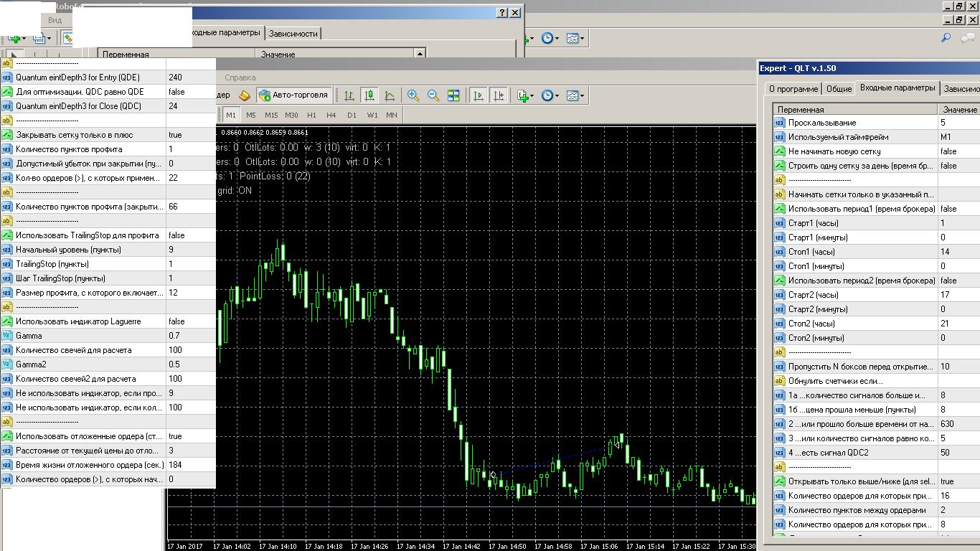Screen dimensions: 980x551
Task: Open Зависимости tab in the upper-left dialog
Action: point(293,33)
